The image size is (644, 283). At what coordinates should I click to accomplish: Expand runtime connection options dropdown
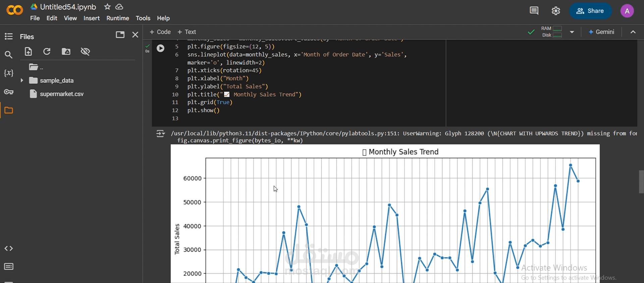pos(572,32)
